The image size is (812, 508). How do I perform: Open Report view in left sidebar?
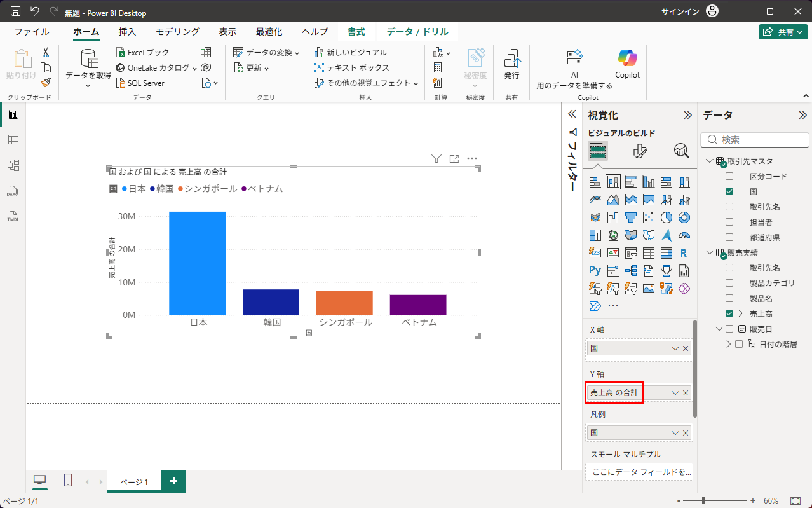(x=13, y=114)
